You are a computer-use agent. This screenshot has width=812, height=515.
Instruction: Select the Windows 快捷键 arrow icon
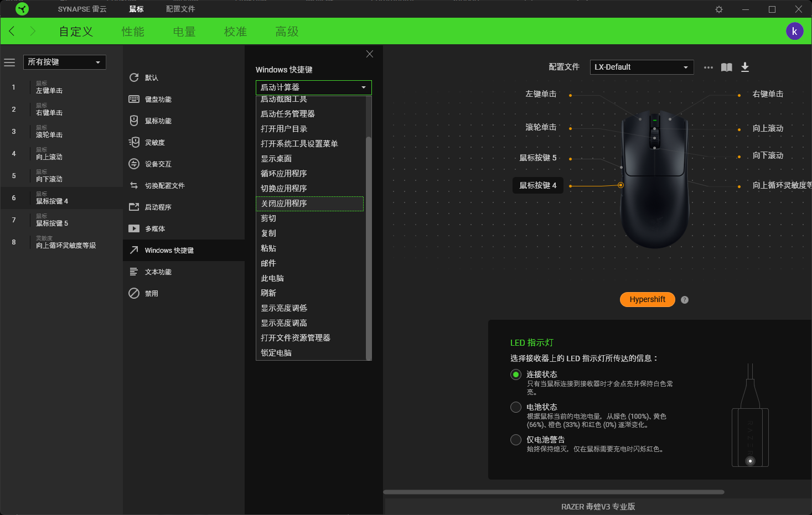point(134,250)
